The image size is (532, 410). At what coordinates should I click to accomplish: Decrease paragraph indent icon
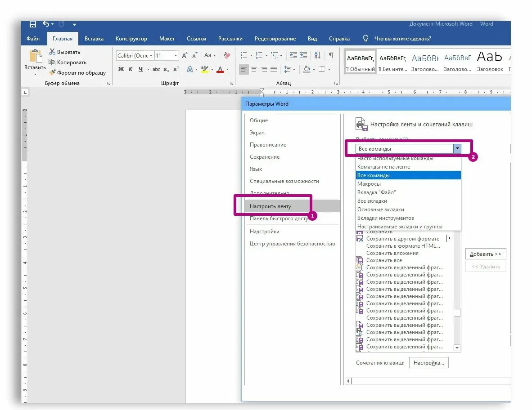(x=293, y=55)
